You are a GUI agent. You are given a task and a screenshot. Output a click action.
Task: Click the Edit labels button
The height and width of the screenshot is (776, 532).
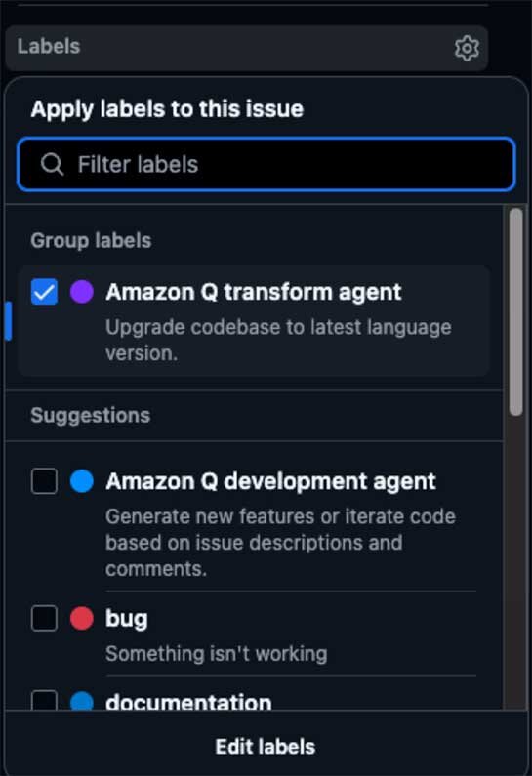(266, 747)
